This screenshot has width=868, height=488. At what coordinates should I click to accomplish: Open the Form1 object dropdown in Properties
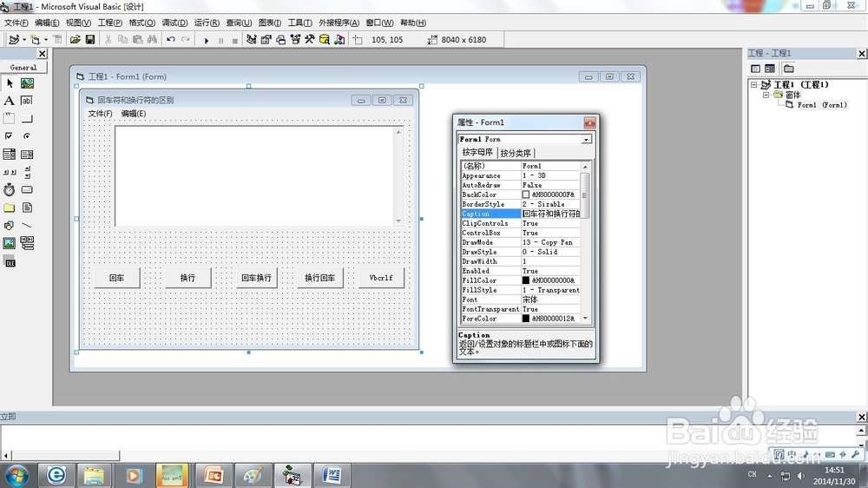pyautogui.click(x=586, y=140)
